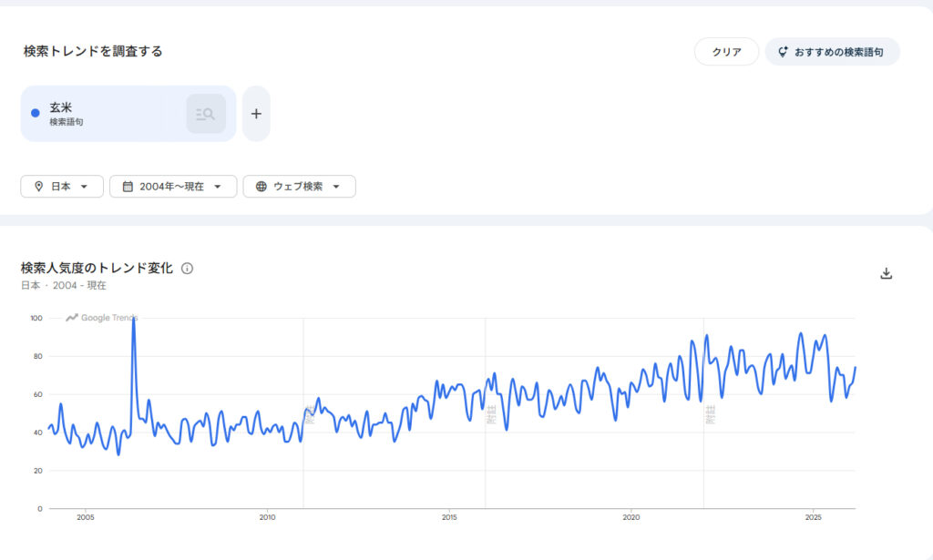The image size is (933, 560).
Task: Click the globe icon beside ウェブ検索
Action: (x=261, y=187)
